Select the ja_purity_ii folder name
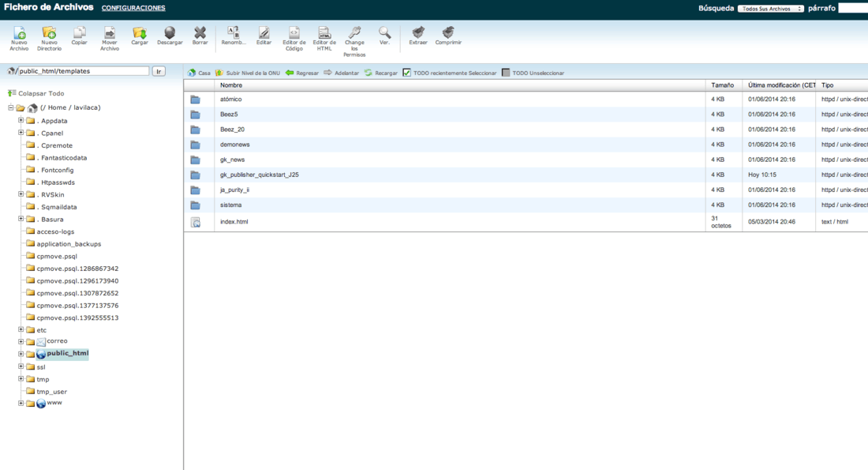 click(x=234, y=190)
